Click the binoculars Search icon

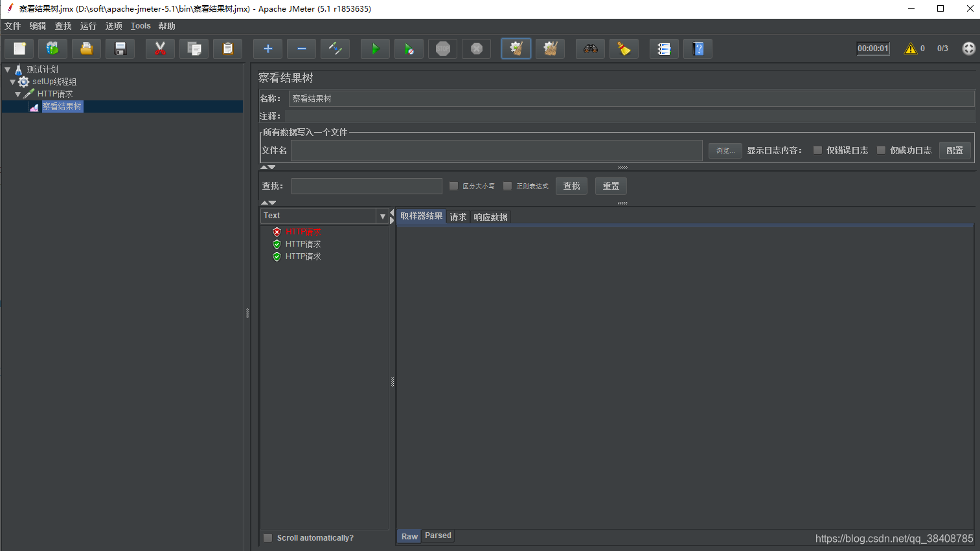pyautogui.click(x=591, y=49)
